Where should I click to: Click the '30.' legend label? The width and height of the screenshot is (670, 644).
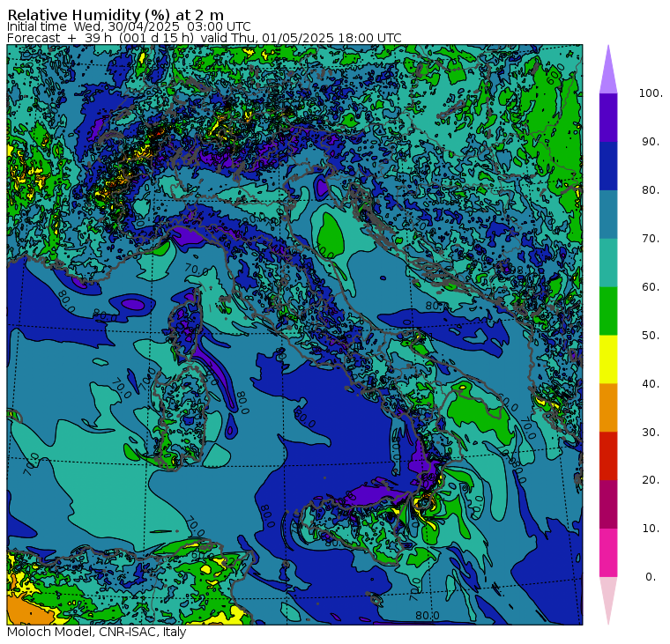click(x=651, y=433)
